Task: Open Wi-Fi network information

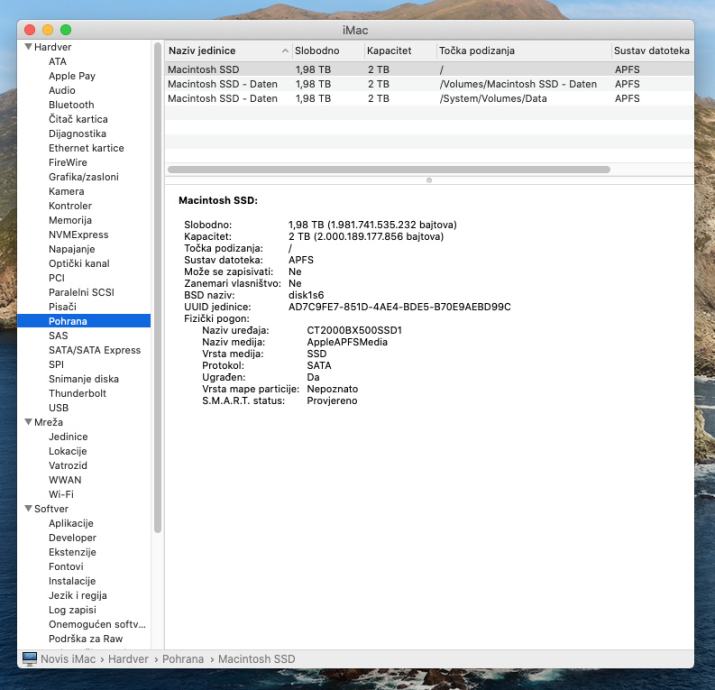Action: click(61, 494)
